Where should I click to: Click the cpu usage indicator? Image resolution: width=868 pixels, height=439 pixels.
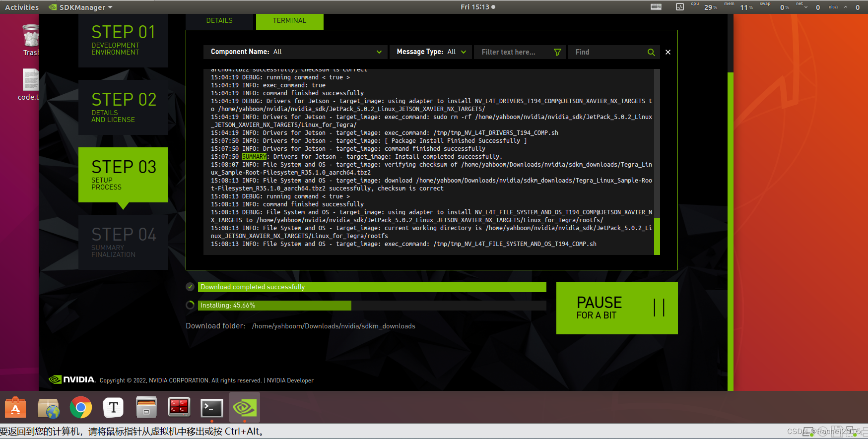[704, 6]
